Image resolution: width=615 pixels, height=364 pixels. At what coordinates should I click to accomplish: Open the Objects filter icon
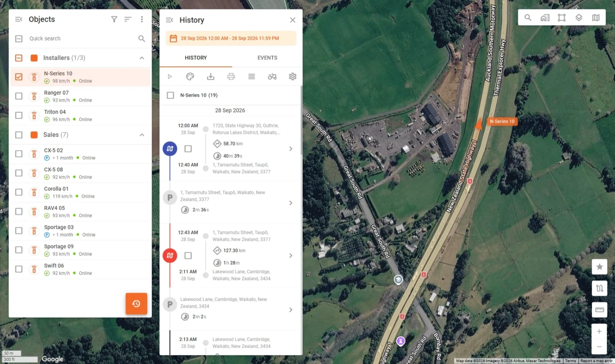click(114, 19)
